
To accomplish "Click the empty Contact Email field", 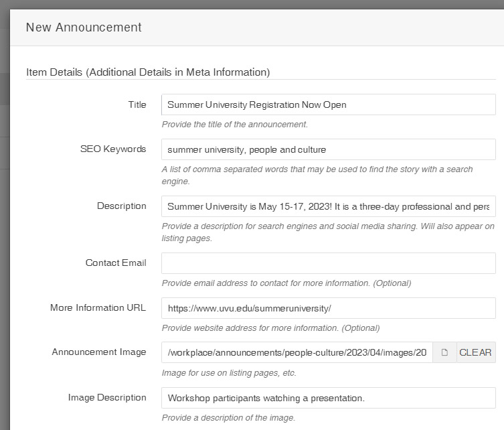I will pos(329,263).
